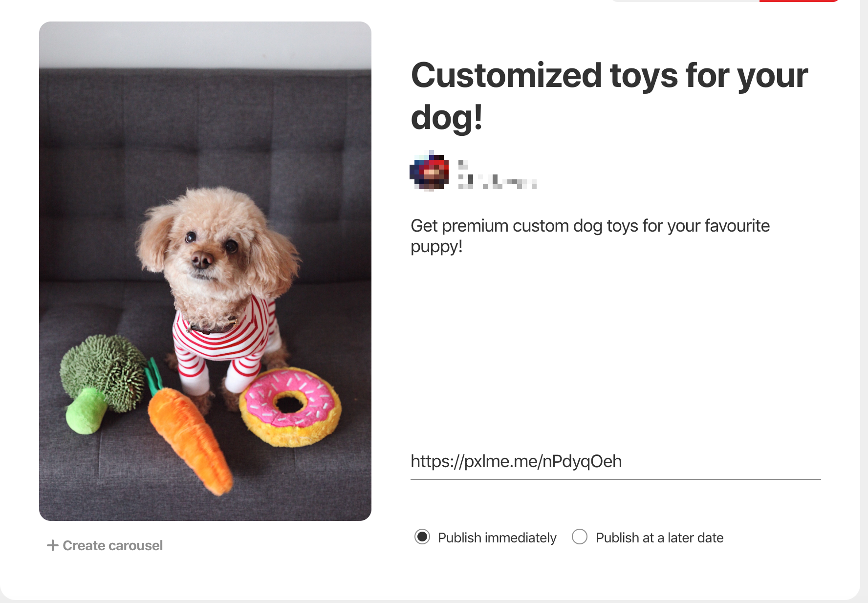The height and width of the screenshot is (603, 868).
Task: Click the plus icon beside Create carousel
Action: tap(52, 545)
